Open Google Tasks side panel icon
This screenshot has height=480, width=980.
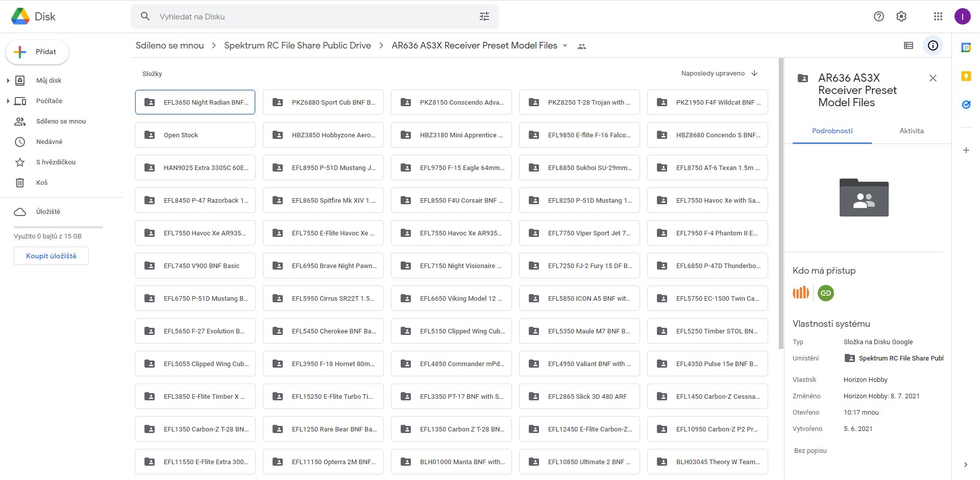[966, 105]
